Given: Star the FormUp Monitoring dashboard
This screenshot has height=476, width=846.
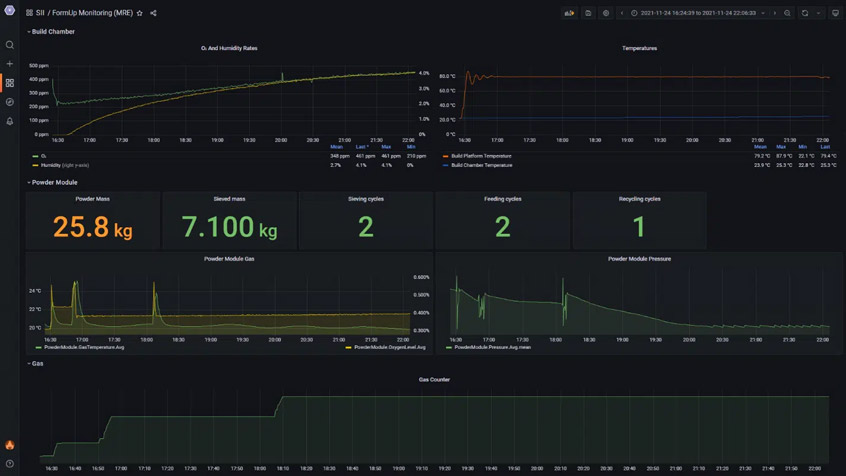Looking at the screenshot, I should point(140,13).
